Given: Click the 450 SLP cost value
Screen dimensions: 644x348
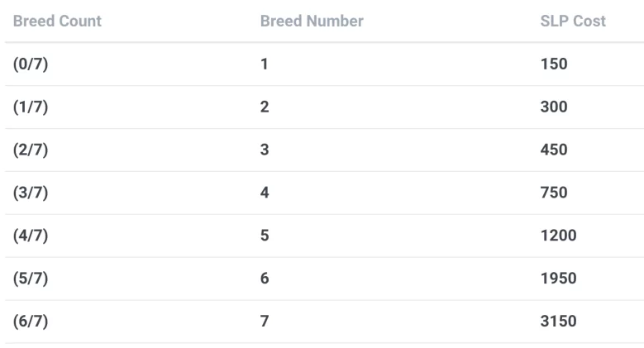Looking at the screenshot, I should pyautogui.click(x=554, y=150).
